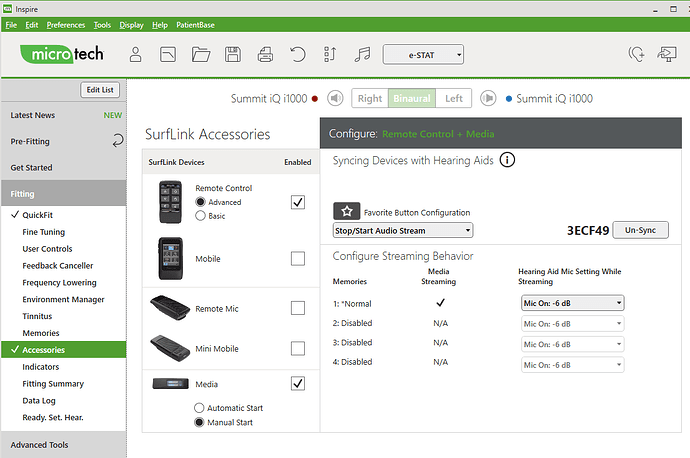Uncheck the Media accessory checkbox

click(x=298, y=384)
